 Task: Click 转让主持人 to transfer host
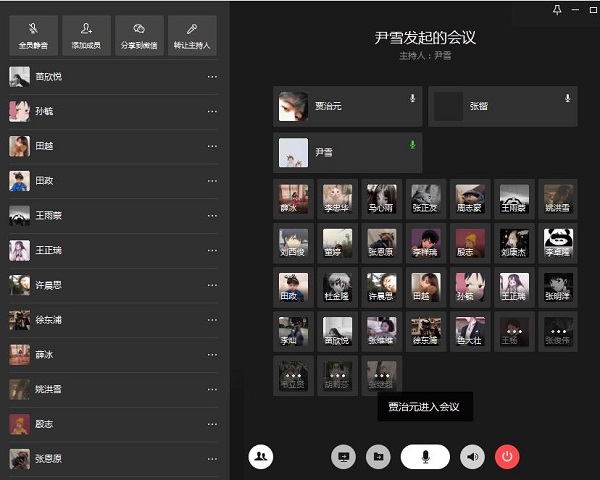(x=192, y=36)
